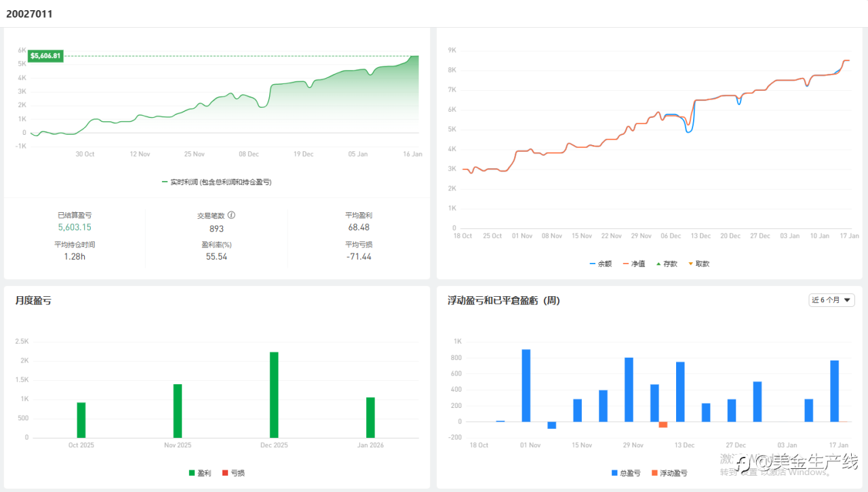Click the info icon beside 交易笔数
868x492 pixels.
tap(231, 215)
